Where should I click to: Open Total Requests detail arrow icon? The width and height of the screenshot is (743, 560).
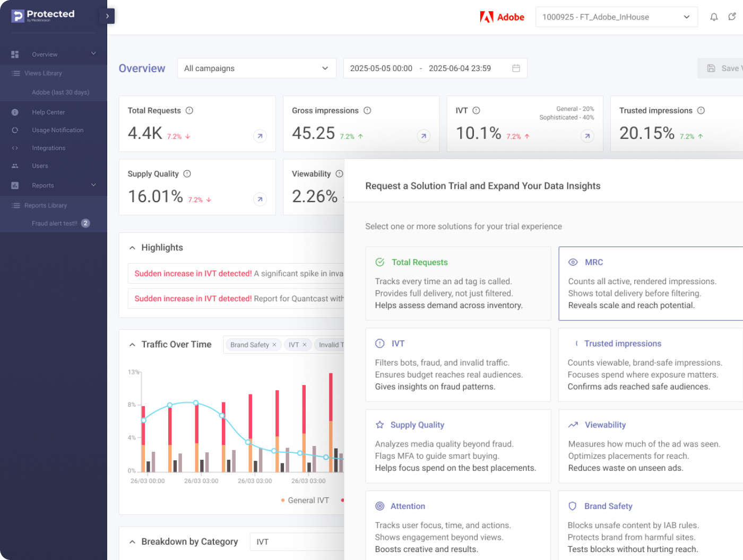pyautogui.click(x=260, y=136)
